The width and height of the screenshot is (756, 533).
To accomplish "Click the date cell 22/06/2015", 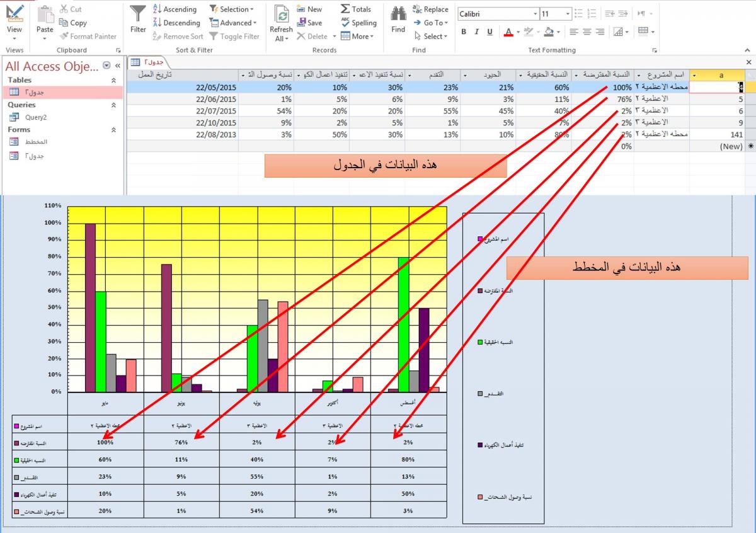I will coord(183,99).
